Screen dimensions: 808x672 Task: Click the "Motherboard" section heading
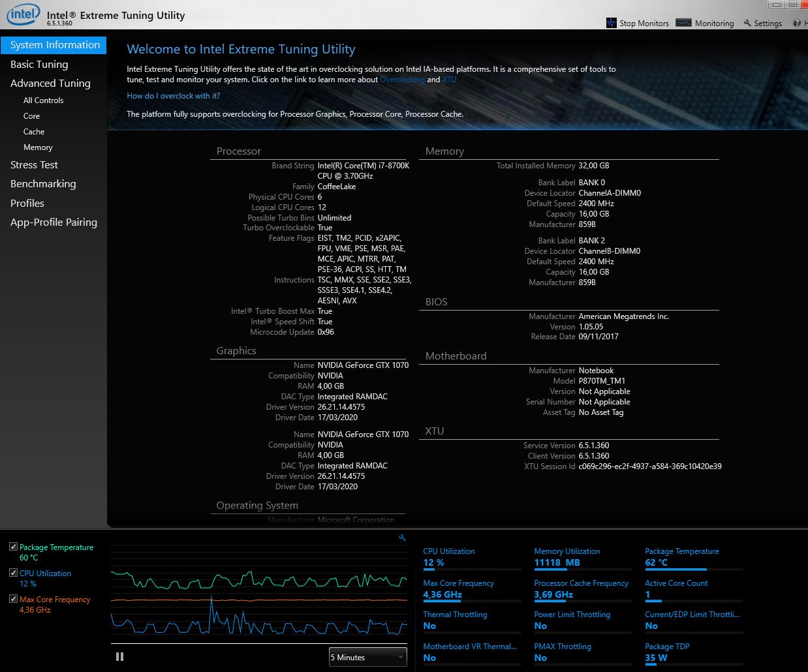(x=456, y=356)
